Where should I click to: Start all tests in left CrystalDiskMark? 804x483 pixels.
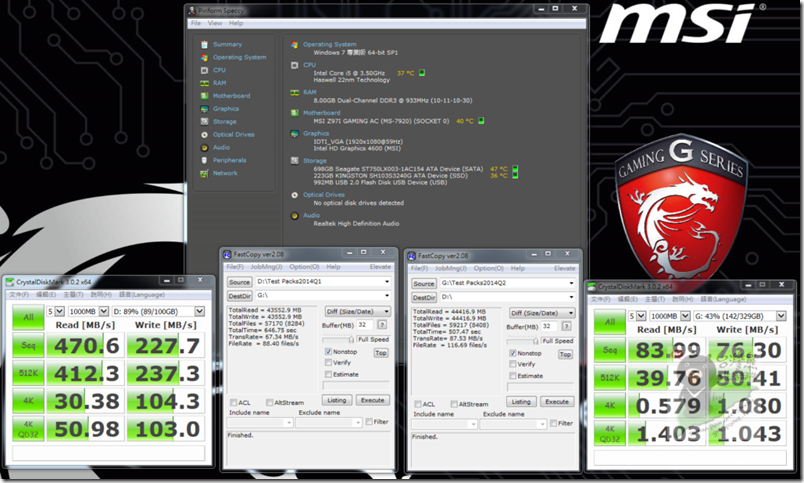point(28,317)
